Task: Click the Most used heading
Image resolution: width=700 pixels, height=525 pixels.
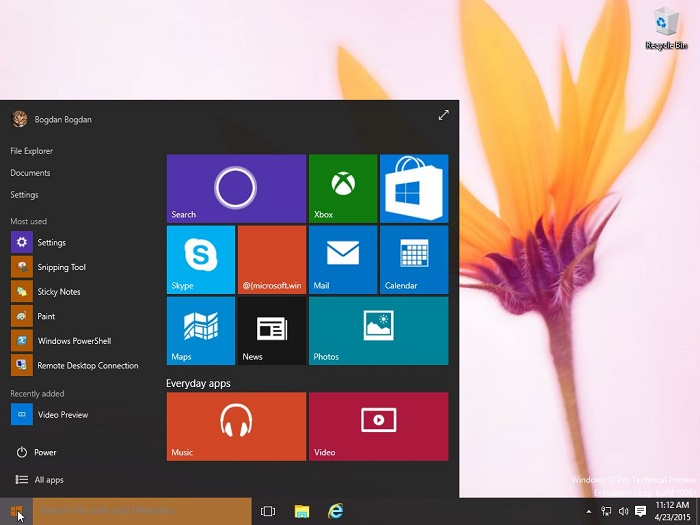Action: pyautogui.click(x=29, y=221)
